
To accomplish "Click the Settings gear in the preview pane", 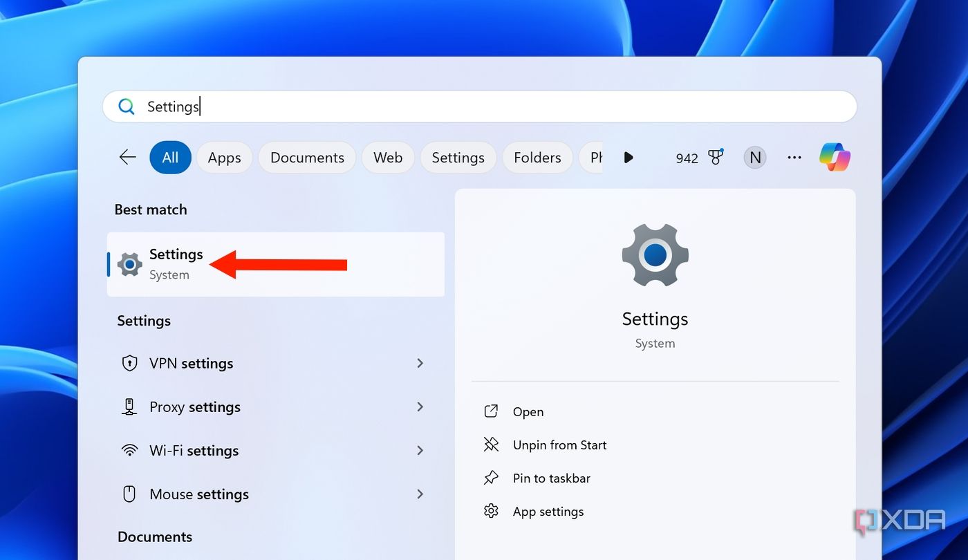I will (x=654, y=254).
